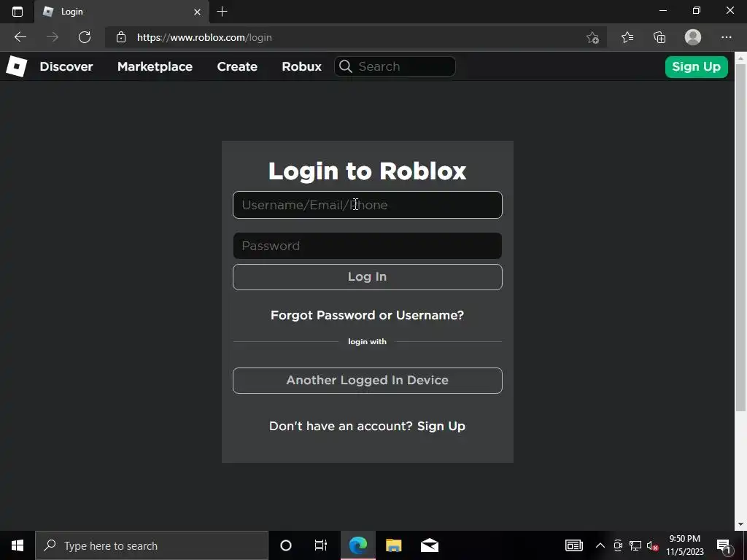Open Cortana circle icon

click(x=286, y=545)
